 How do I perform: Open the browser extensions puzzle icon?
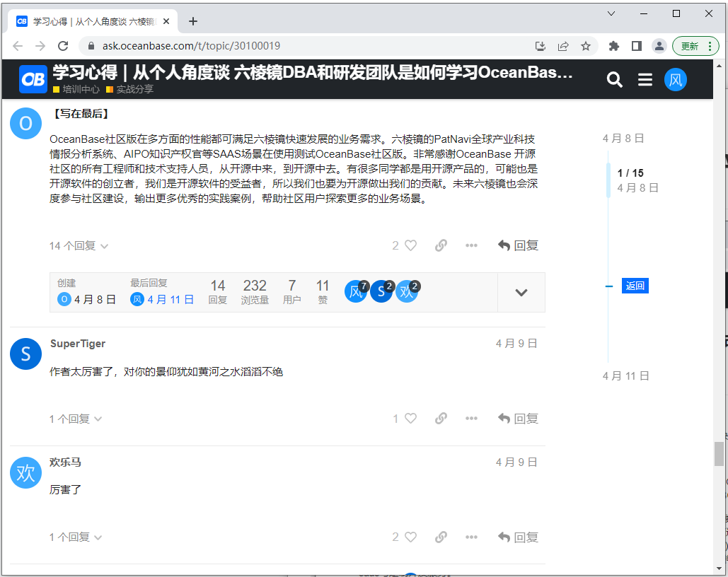pos(614,46)
